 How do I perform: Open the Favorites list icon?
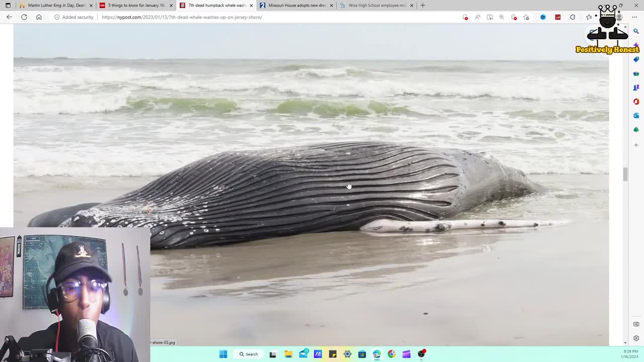(589, 17)
